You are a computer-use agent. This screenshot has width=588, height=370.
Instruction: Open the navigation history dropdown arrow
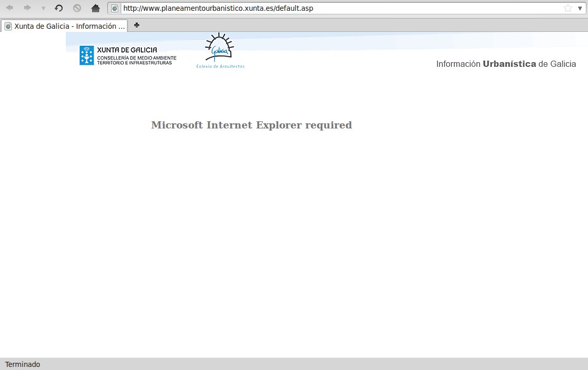[43, 9]
